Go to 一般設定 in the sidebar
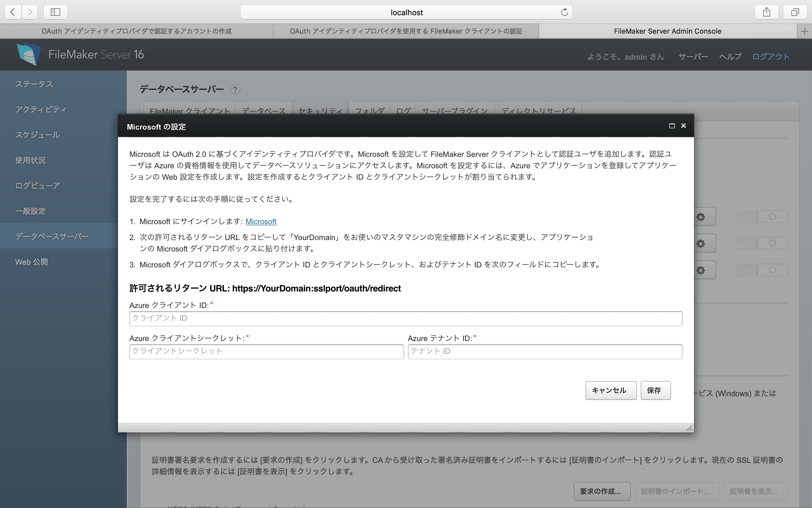The height and width of the screenshot is (508, 812). pyautogui.click(x=30, y=211)
